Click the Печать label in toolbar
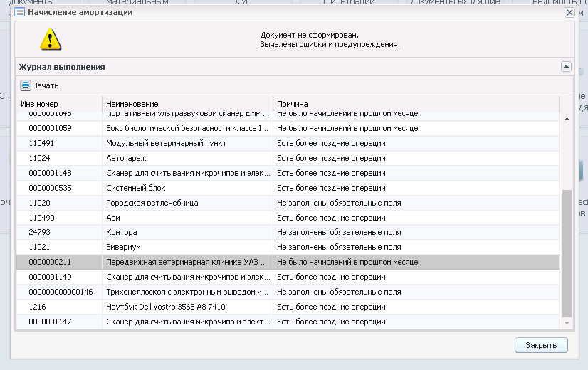Image resolution: width=588 pixels, height=370 pixels. coord(46,85)
